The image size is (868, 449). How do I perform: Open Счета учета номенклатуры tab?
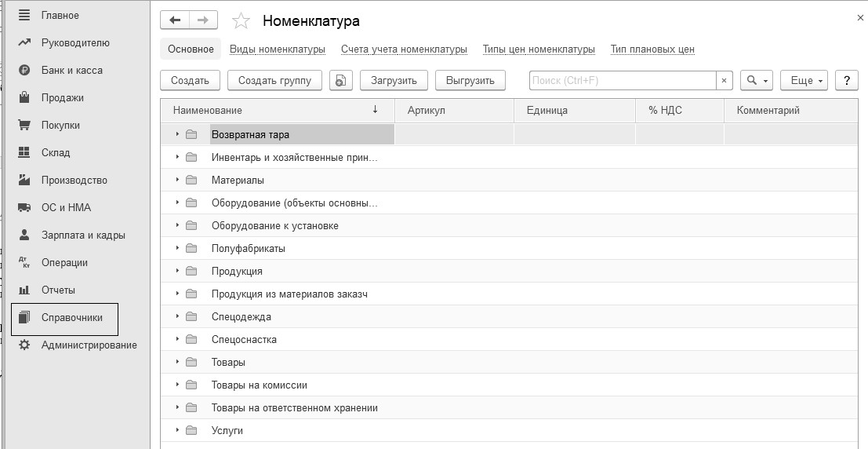[x=404, y=49]
